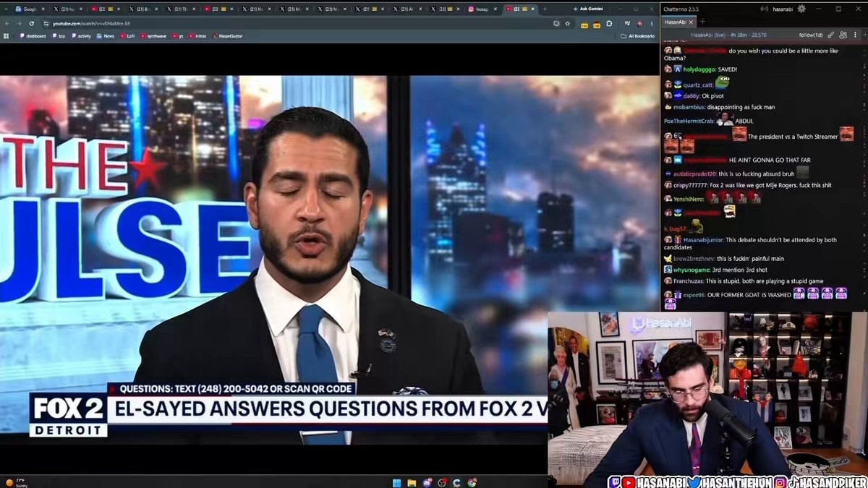Open the LoFi bookmark
This screenshot has height=488, width=868.
[x=128, y=35]
